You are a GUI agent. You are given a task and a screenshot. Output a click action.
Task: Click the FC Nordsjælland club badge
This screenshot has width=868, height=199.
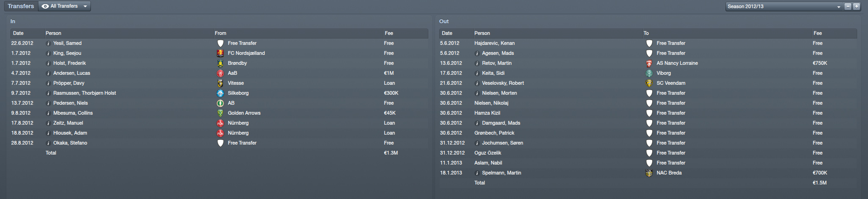pyautogui.click(x=220, y=53)
